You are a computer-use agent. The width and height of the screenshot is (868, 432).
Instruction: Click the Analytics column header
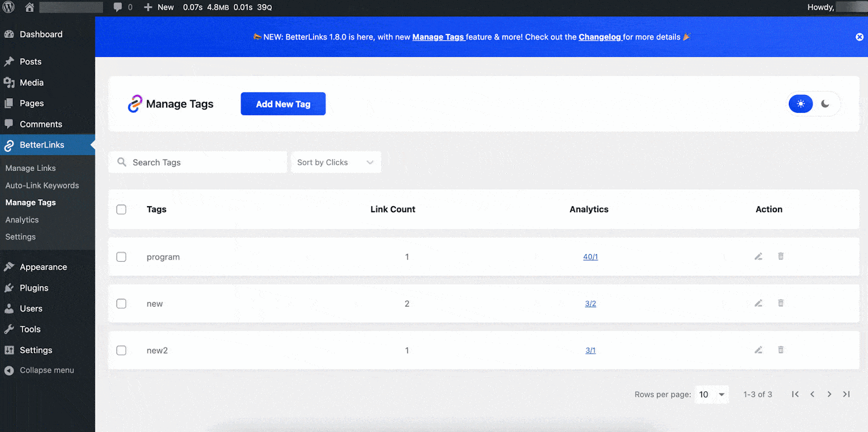[589, 209]
